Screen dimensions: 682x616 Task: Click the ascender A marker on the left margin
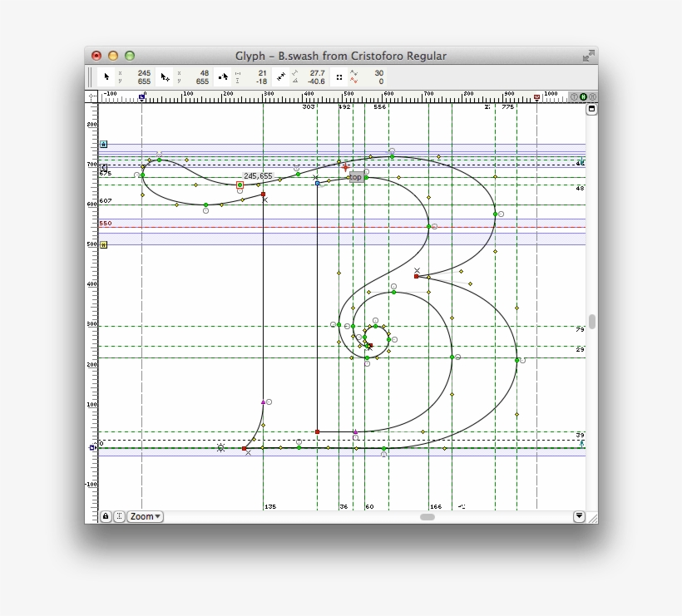[x=103, y=144]
